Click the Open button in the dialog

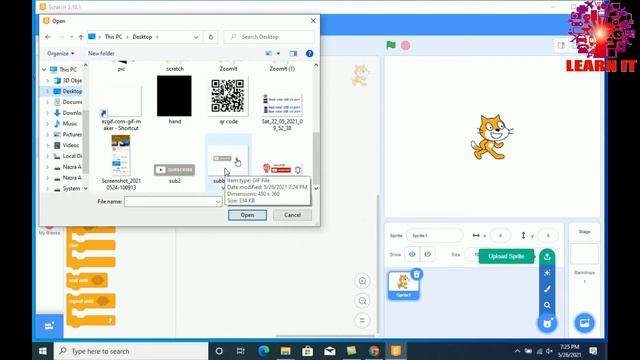coord(247,215)
